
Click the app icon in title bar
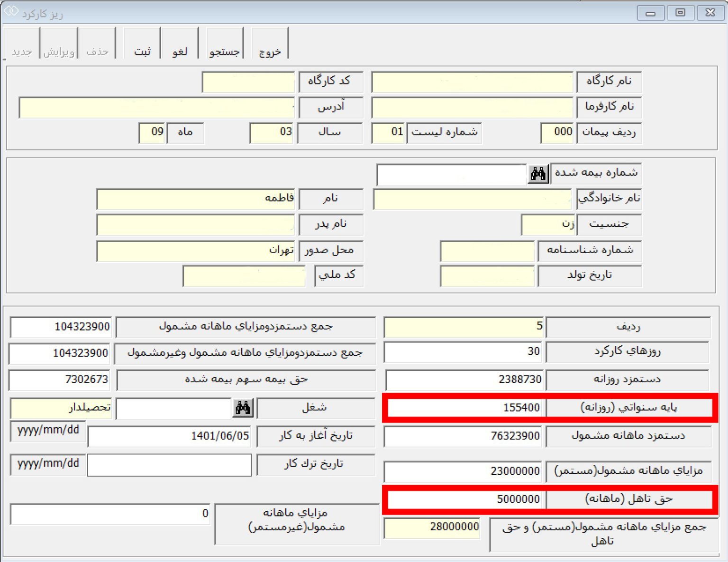click(10, 10)
